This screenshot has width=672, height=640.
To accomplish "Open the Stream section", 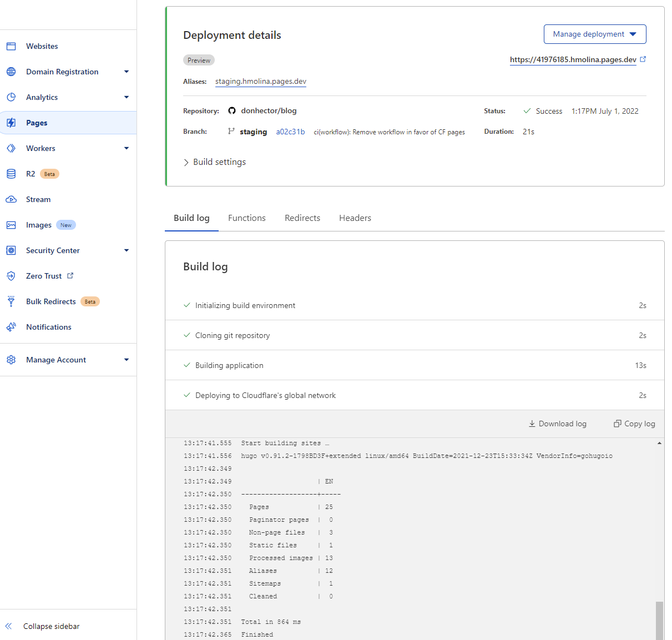I will coord(11,199).
